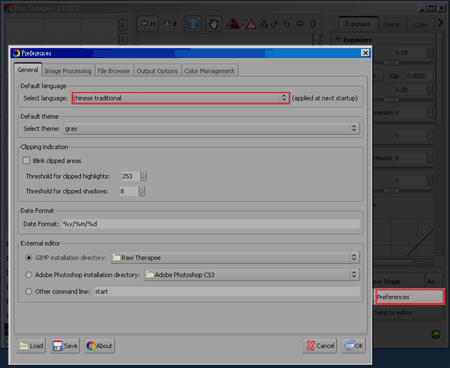Click the Other command line start field

(227, 291)
